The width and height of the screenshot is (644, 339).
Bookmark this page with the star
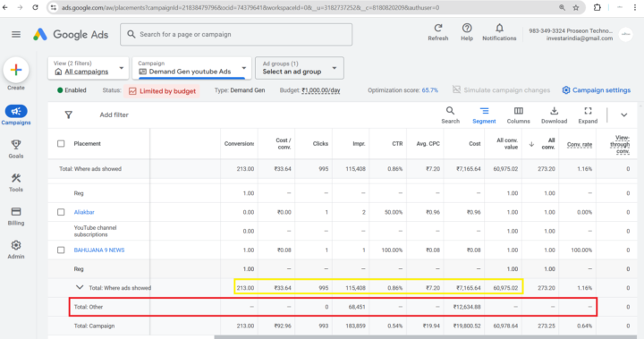[x=576, y=7]
